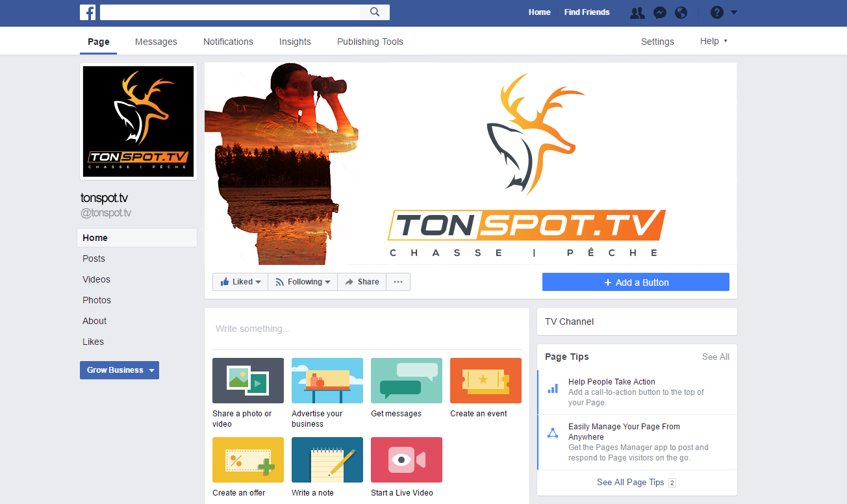Click the Get messages tile icon

(x=407, y=381)
